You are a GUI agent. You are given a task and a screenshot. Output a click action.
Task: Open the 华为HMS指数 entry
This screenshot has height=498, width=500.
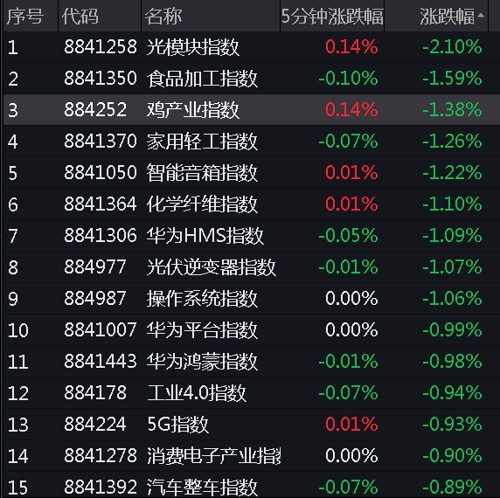[205, 235]
